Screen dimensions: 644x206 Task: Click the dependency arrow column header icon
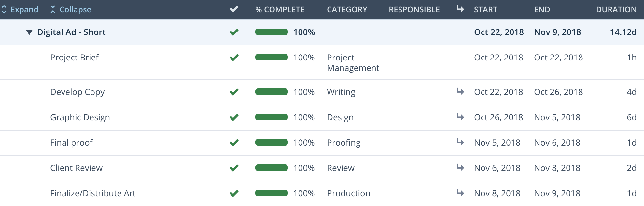(x=460, y=9)
